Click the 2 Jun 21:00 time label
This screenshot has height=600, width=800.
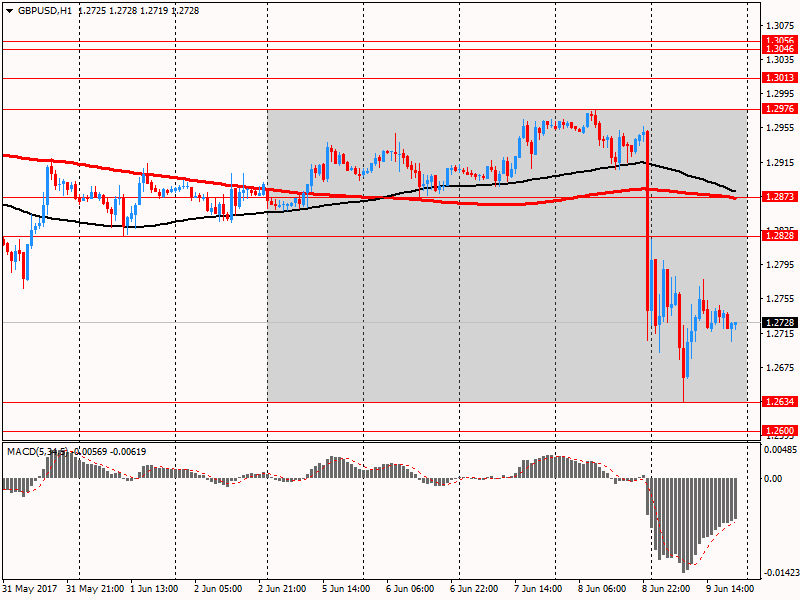283,589
